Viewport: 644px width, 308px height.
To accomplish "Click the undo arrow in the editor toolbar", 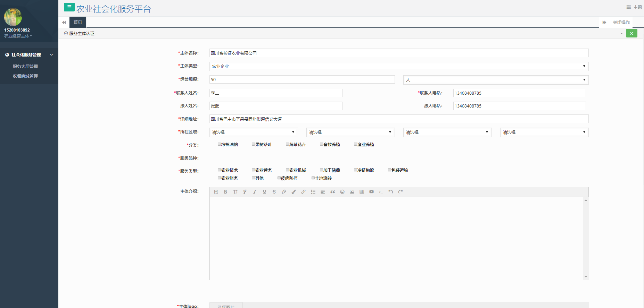I will tap(391, 192).
